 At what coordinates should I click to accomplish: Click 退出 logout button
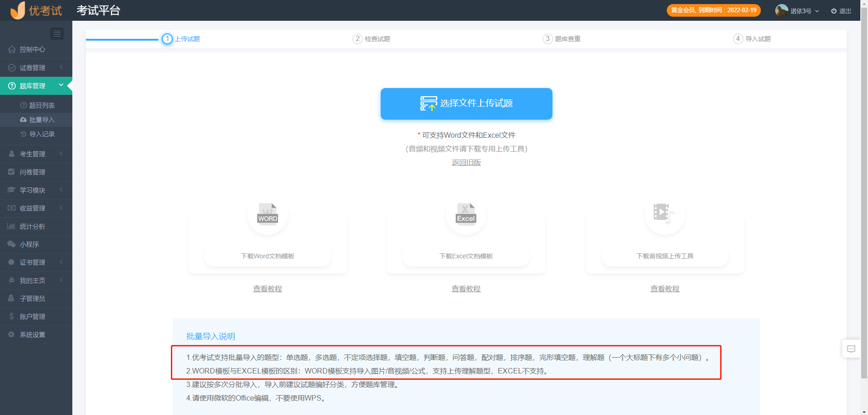click(841, 11)
